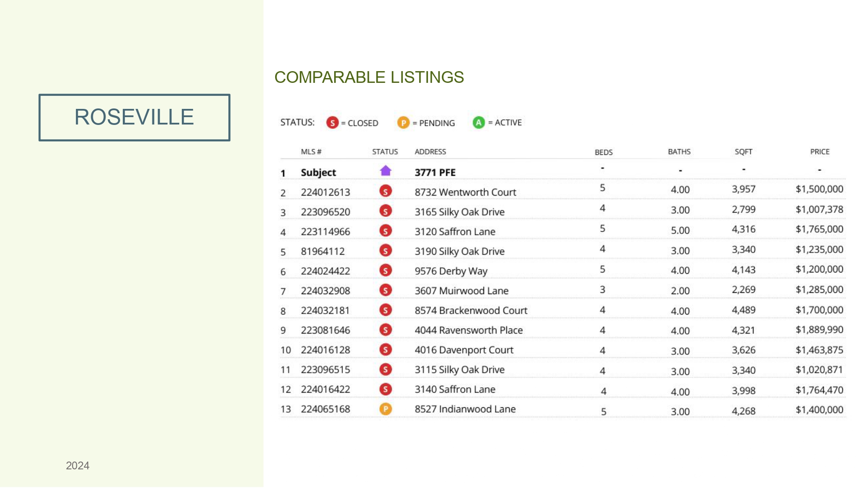868x488 pixels.
Task: Click MLS number 223114966
Action: click(x=325, y=232)
